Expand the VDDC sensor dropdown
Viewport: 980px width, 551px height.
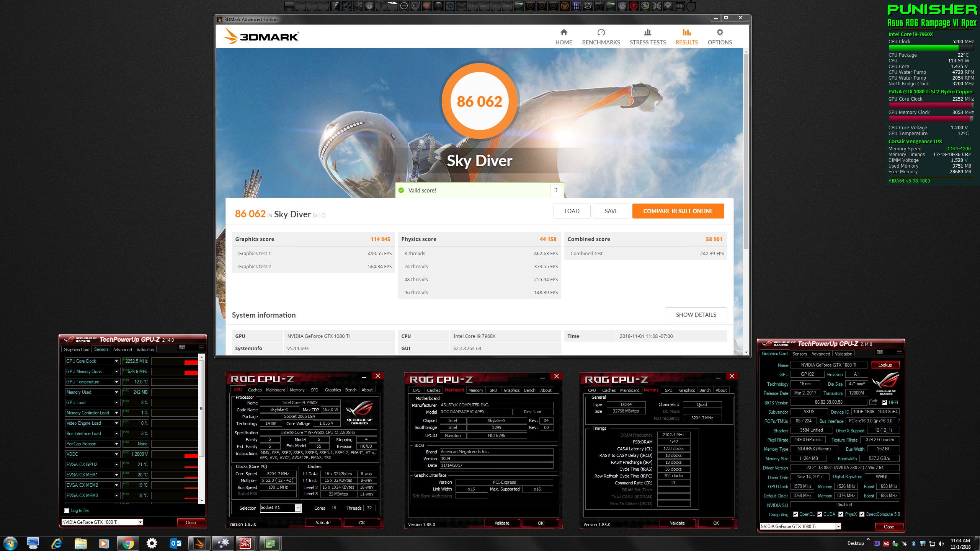(116, 454)
